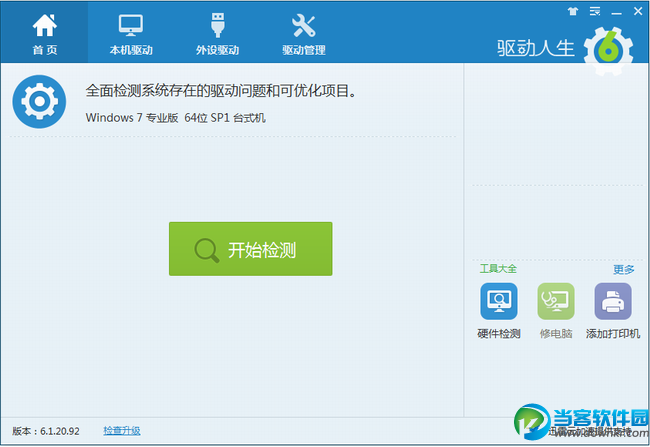Click the 驱动人生 6 gear logo
Image resolution: width=650 pixels, height=447 pixels.
coord(608,51)
